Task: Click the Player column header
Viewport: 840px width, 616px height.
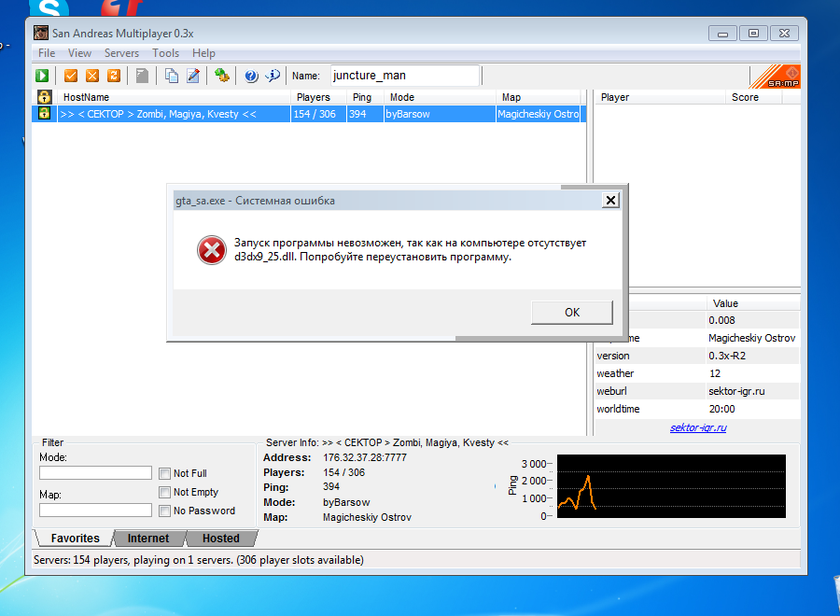Action: coord(661,97)
